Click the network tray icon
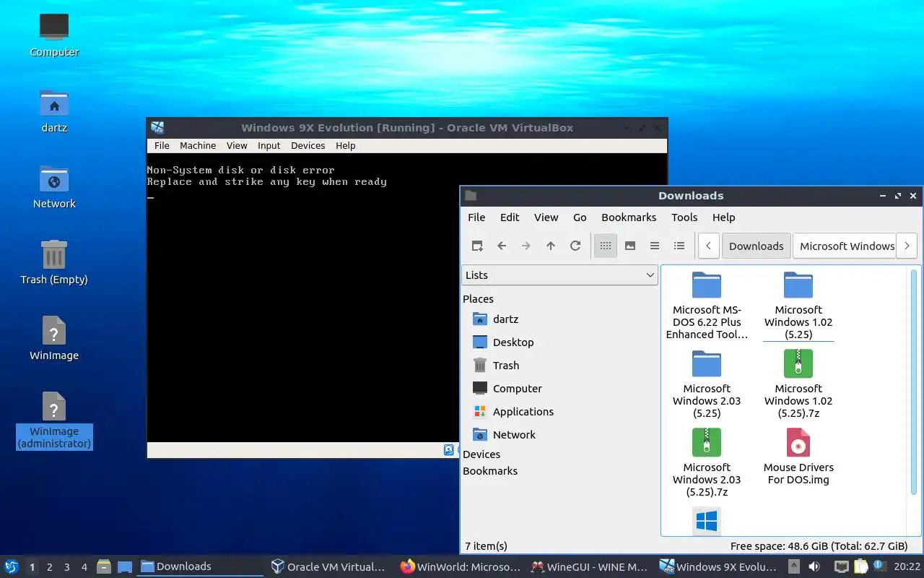 (x=842, y=567)
